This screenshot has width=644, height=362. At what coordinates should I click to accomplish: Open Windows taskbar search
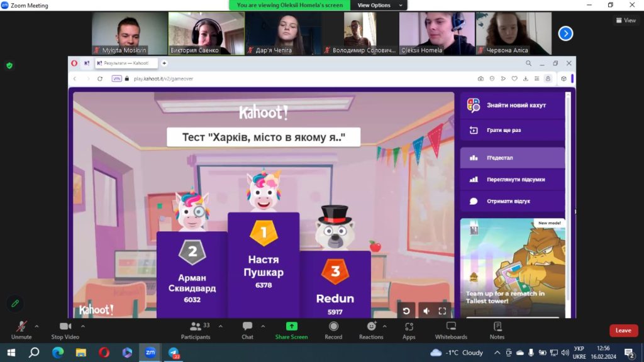[x=34, y=353]
